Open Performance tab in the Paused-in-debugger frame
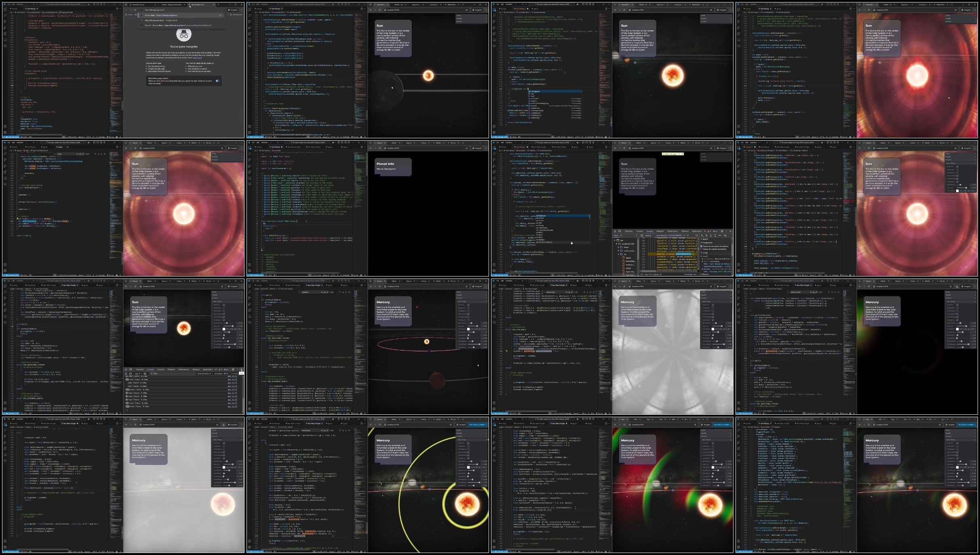The image size is (980, 555). click(x=672, y=231)
